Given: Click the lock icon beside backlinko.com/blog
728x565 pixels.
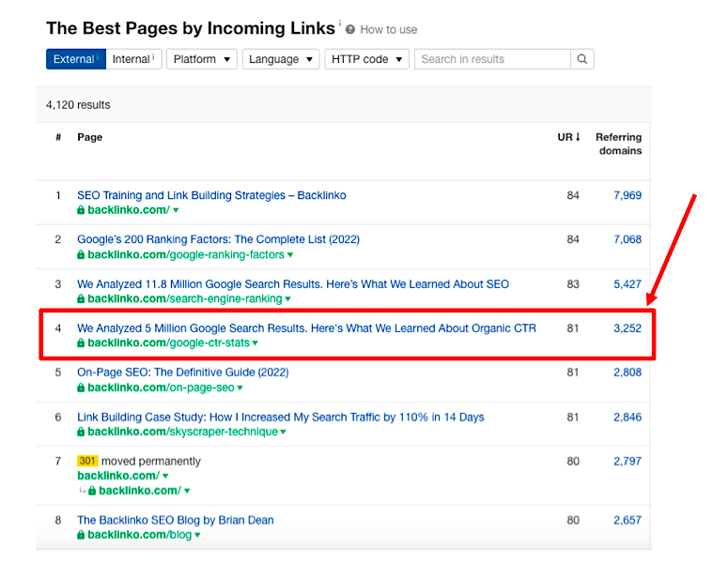Looking at the screenshot, I should click(81, 535).
